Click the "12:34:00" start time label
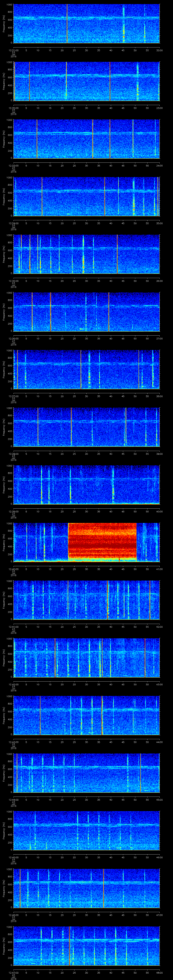 click(14, 223)
